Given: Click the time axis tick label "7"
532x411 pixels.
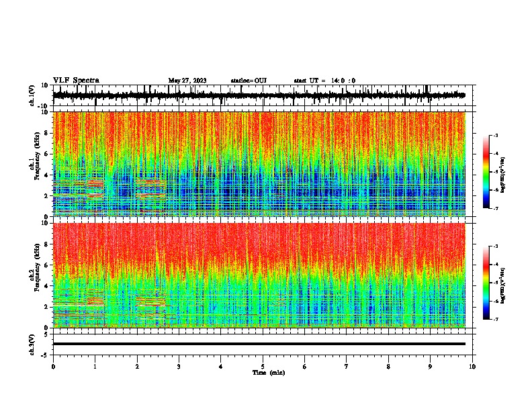Looking at the screenshot, I should pos(347,367).
